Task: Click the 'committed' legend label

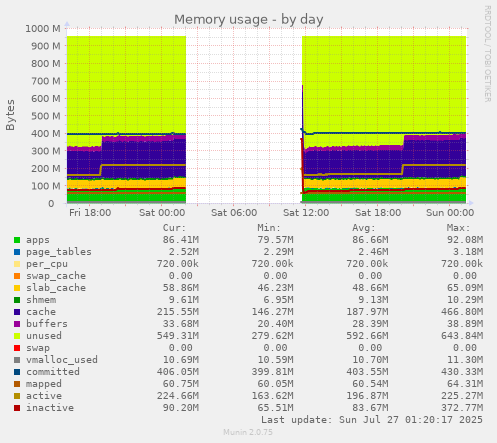Action: [x=53, y=372]
